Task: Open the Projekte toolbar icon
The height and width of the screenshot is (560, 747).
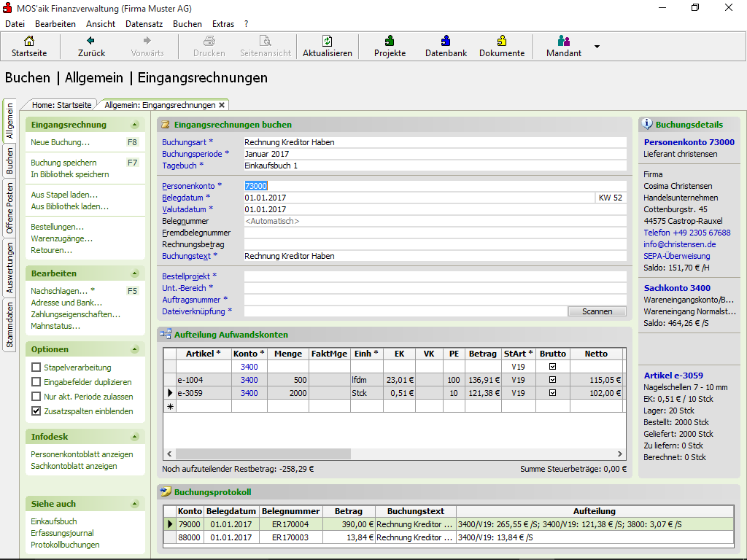Action: [390, 42]
